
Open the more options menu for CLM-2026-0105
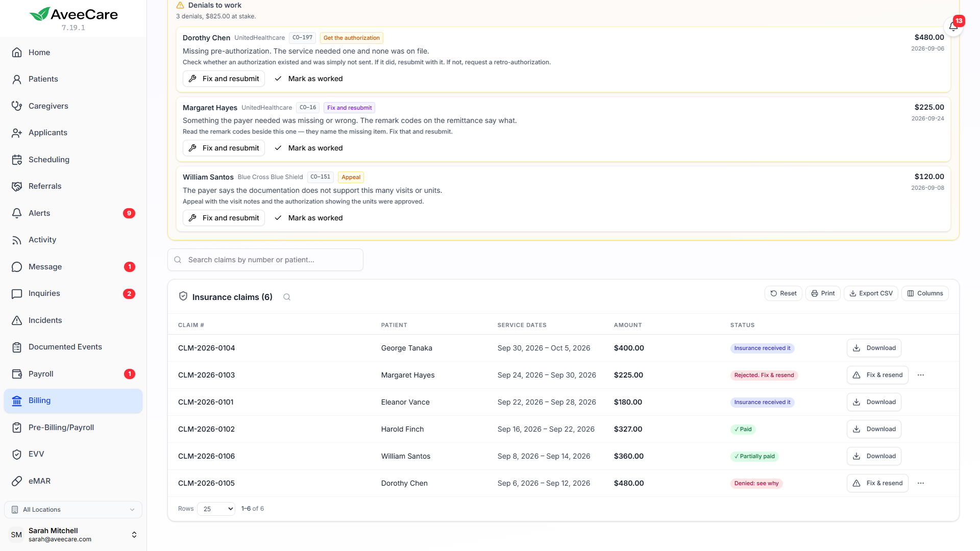click(921, 483)
